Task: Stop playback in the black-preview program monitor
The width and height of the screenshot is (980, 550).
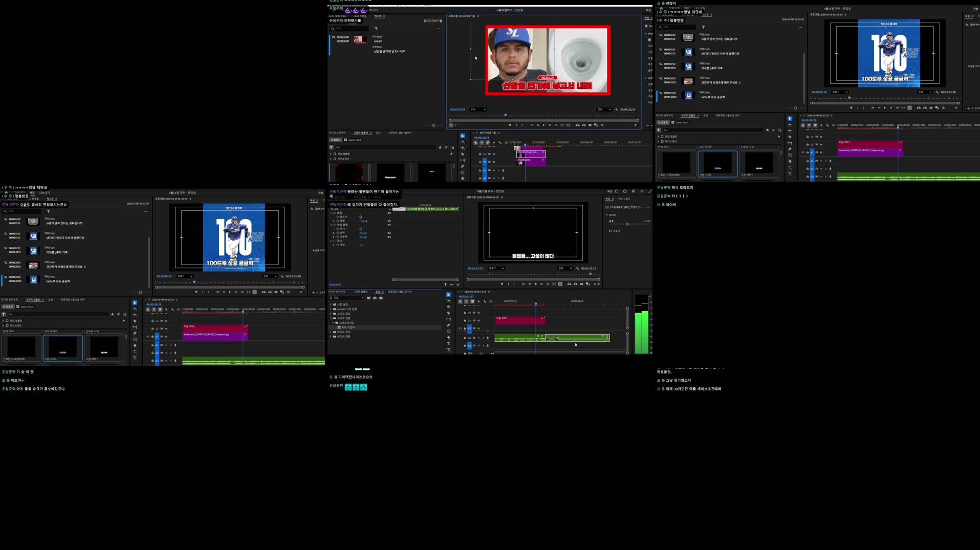Action: pos(535,284)
